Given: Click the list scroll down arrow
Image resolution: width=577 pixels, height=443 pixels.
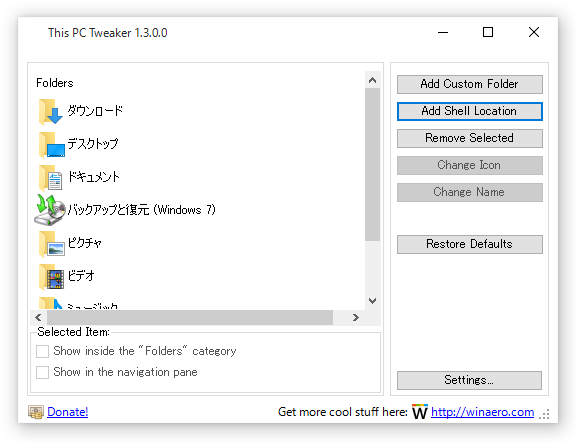Looking at the screenshot, I should 372,301.
